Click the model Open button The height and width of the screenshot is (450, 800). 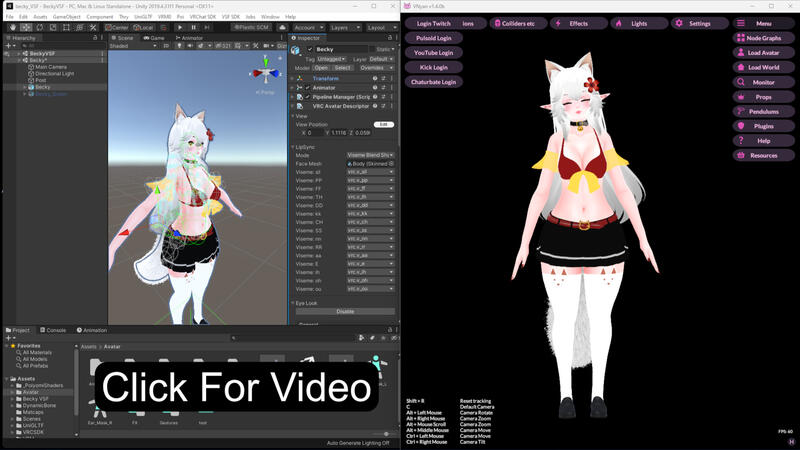321,68
